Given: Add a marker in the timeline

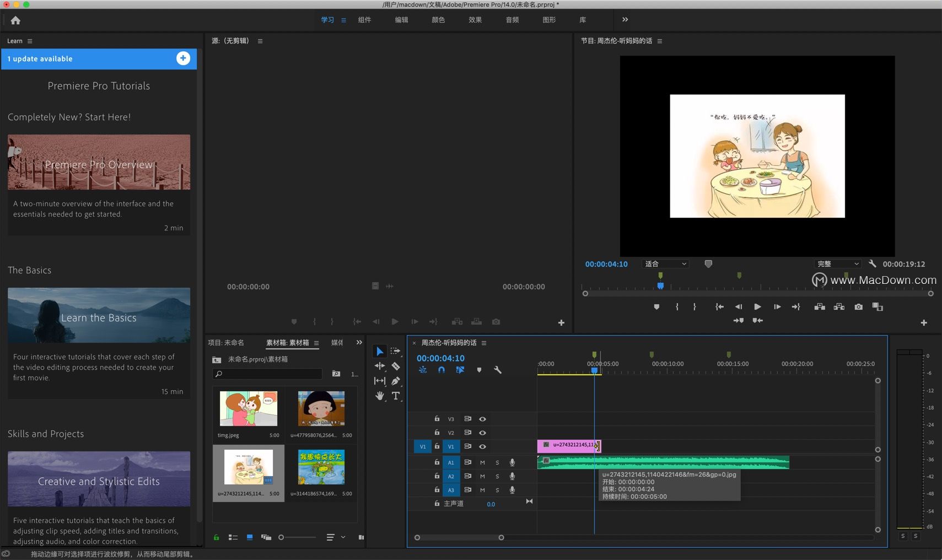Looking at the screenshot, I should (x=479, y=370).
